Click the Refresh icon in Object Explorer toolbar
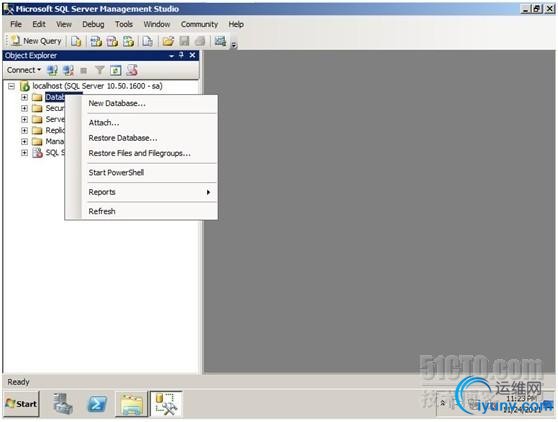Image resolution: width=558 pixels, height=422 pixels. tap(115, 70)
